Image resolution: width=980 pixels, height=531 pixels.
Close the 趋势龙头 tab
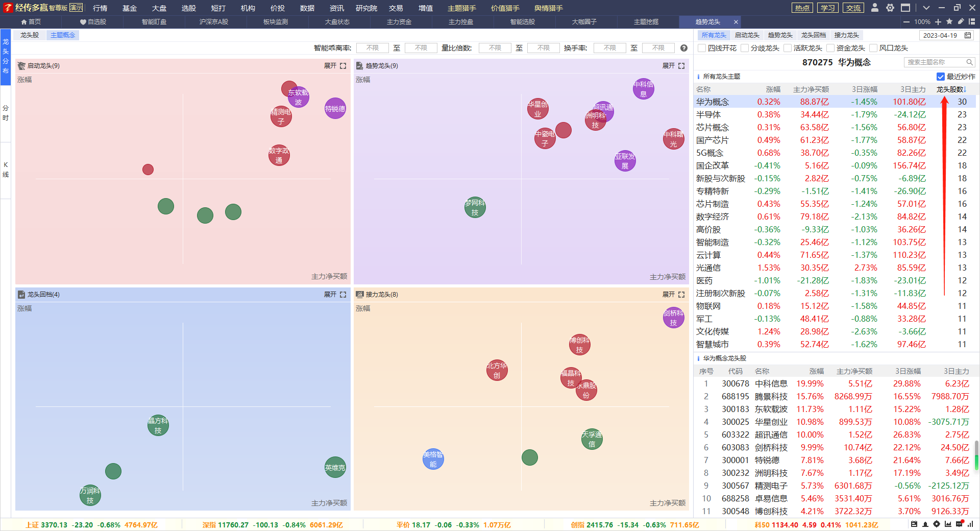[736, 22]
